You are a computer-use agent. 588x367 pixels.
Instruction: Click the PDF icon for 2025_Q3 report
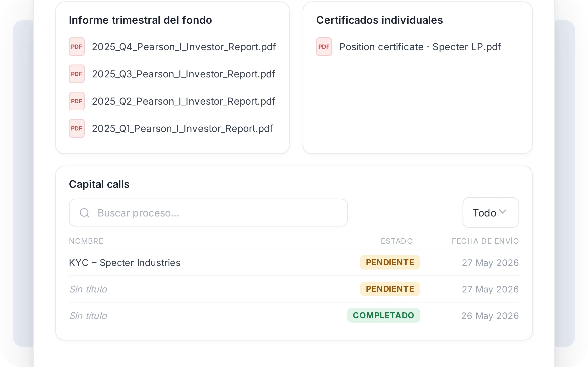click(76, 74)
